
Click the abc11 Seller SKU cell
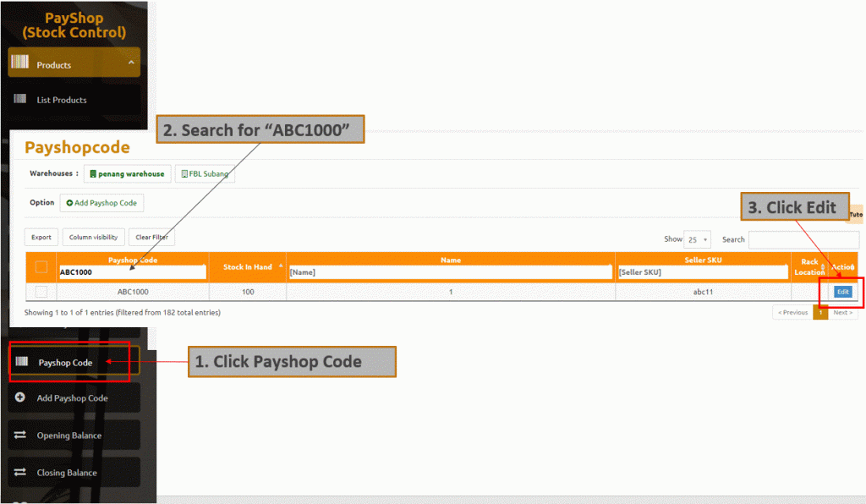point(703,292)
